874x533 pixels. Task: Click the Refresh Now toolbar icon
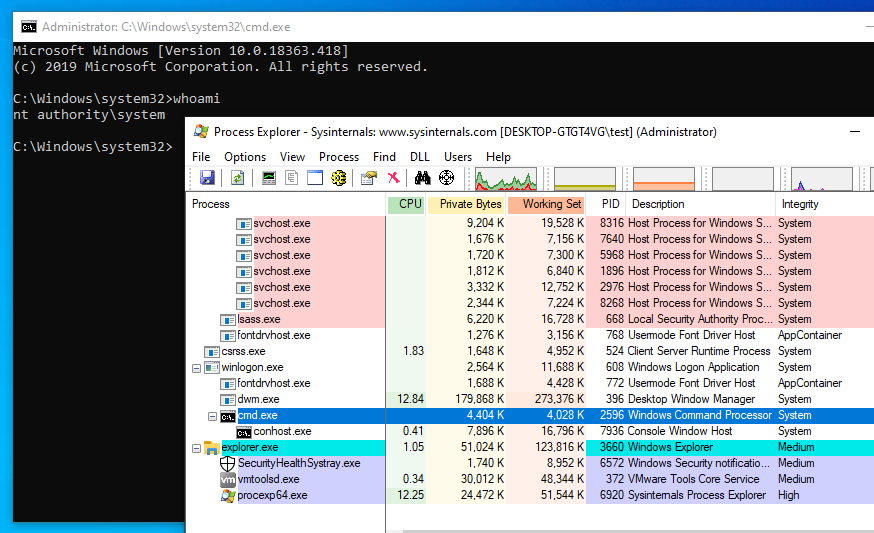(237, 178)
